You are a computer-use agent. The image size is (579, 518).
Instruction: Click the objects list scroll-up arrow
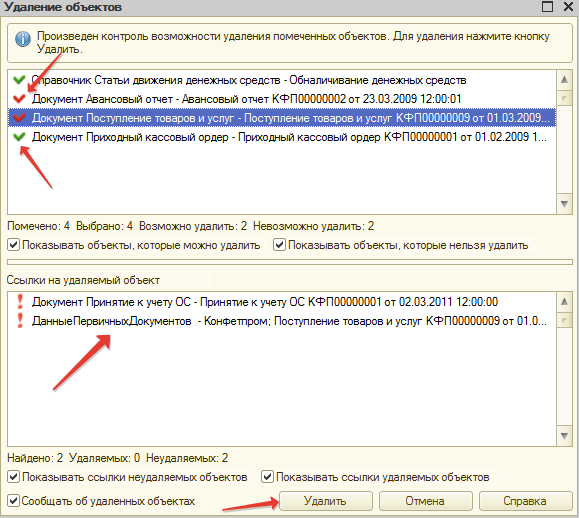click(x=564, y=79)
